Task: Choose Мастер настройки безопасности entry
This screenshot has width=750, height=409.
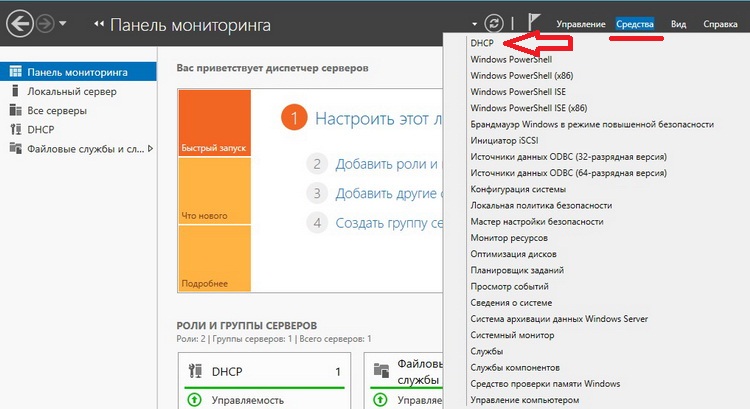Action: 537,222
